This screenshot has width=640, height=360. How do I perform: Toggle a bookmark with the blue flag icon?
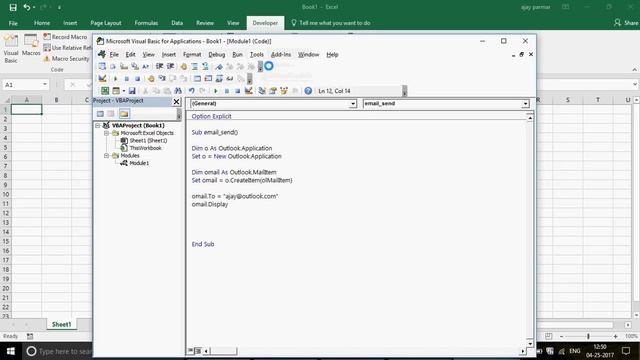[x=219, y=67]
